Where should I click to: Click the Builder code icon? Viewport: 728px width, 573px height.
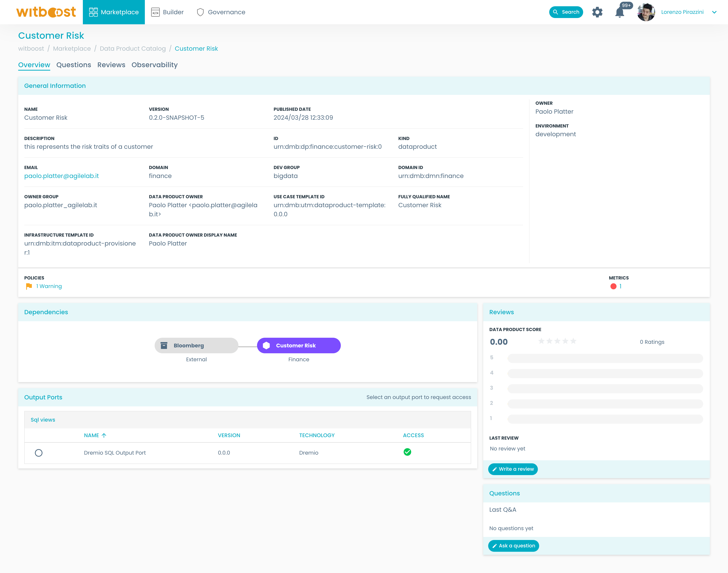(x=155, y=12)
